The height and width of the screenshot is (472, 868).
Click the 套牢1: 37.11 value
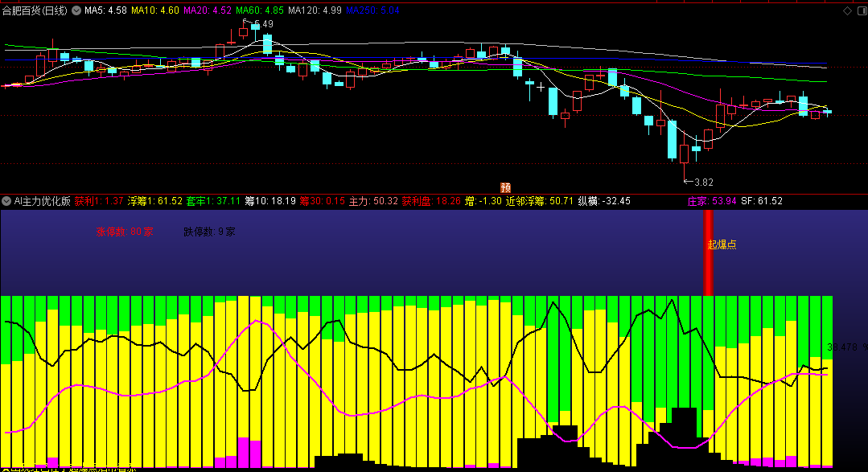(214, 201)
